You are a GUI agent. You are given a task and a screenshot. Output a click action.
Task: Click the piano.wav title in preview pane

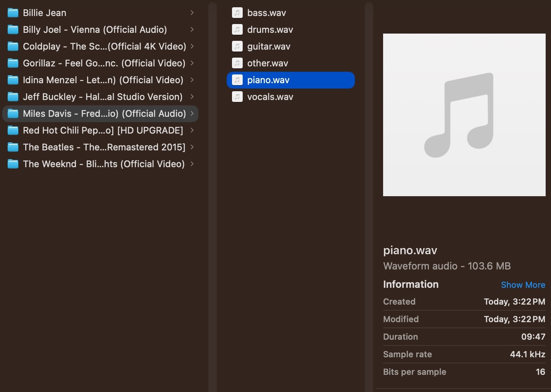410,250
